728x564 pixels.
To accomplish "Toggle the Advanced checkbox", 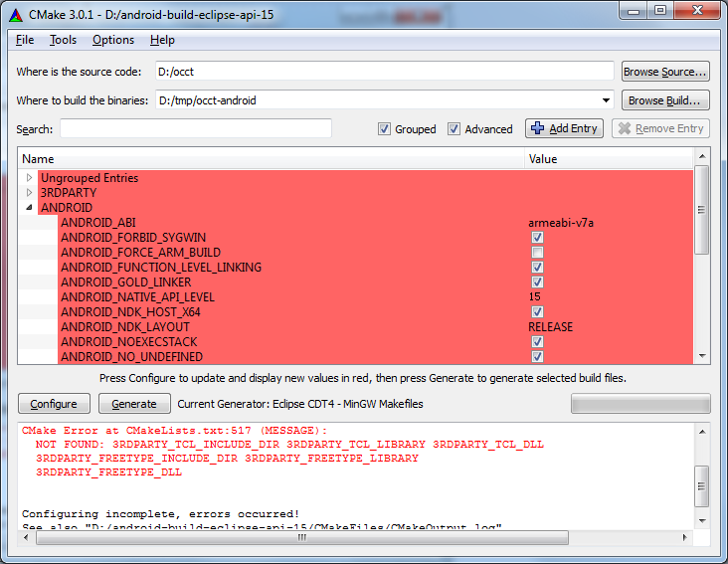I will pyautogui.click(x=454, y=129).
